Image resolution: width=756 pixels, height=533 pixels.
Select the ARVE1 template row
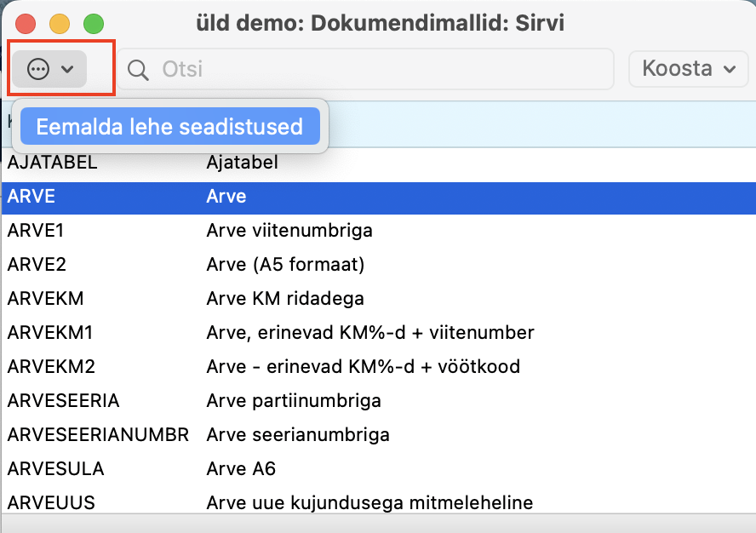pyautogui.click(x=36, y=231)
